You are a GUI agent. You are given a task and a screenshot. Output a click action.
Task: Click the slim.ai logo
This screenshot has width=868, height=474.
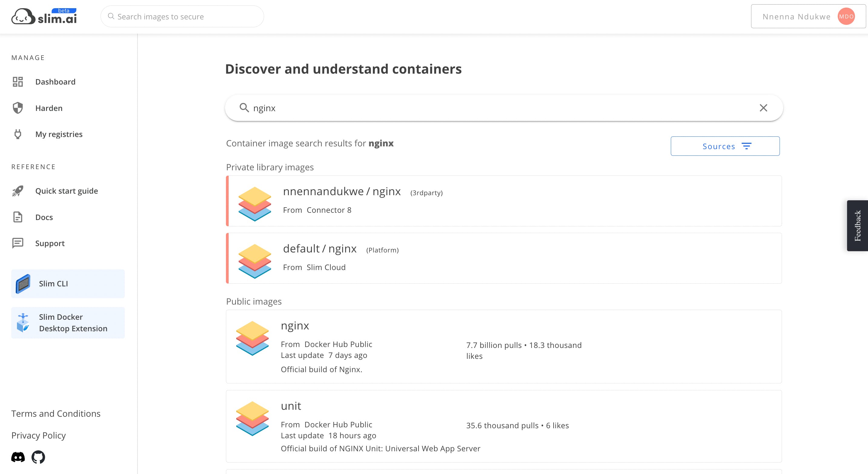pyautogui.click(x=44, y=16)
